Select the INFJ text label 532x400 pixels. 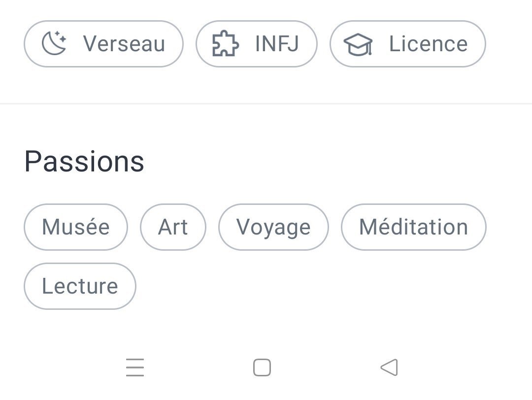tap(277, 44)
